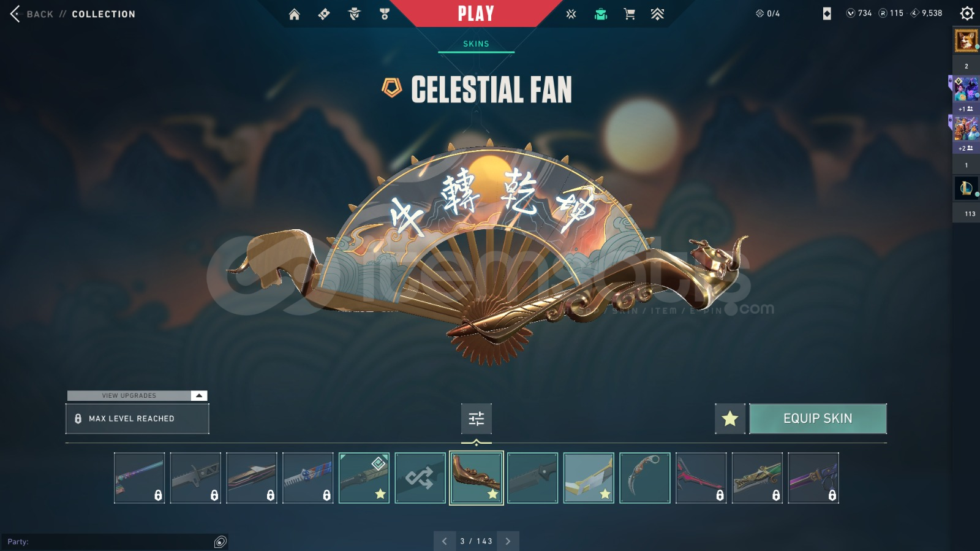Viewport: 980px width, 551px height.
Task: Click the Equip Skin button
Action: 818,419
